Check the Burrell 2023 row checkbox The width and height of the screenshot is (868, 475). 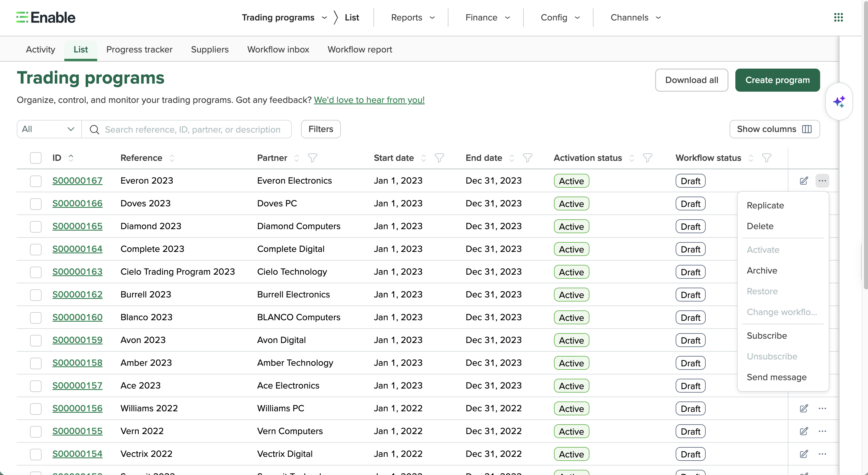click(35, 295)
